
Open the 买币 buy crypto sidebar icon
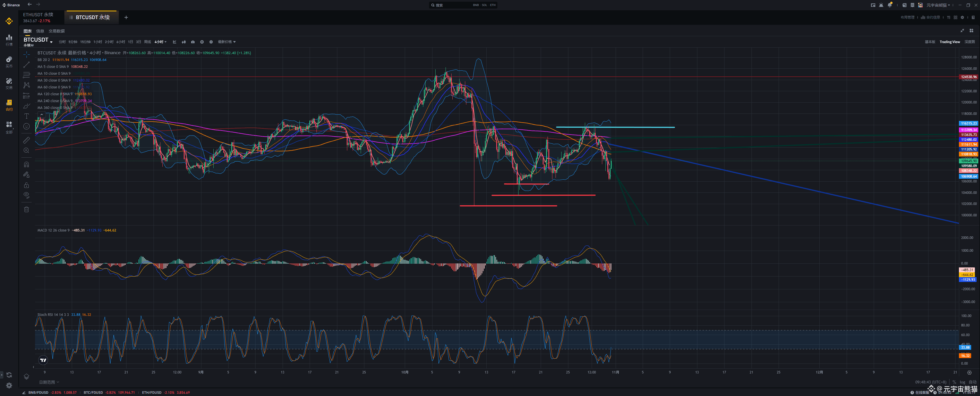9,62
